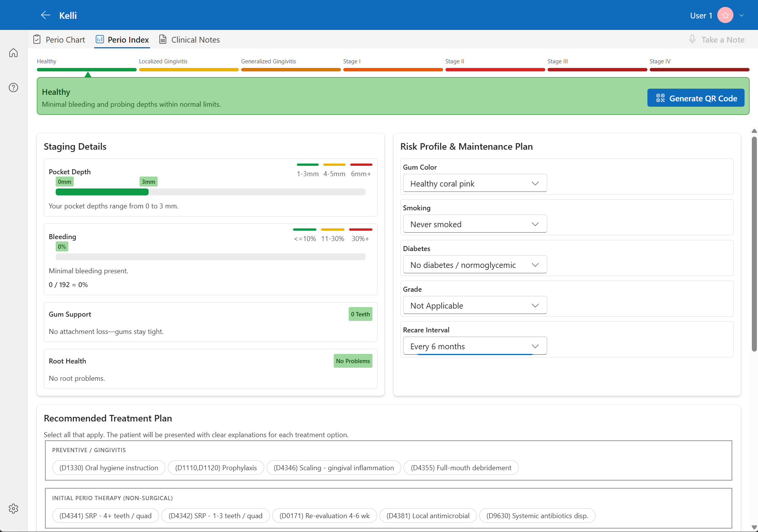
Task: Click the back arrow next to Kelli
Action: click(x=45, y=15)
